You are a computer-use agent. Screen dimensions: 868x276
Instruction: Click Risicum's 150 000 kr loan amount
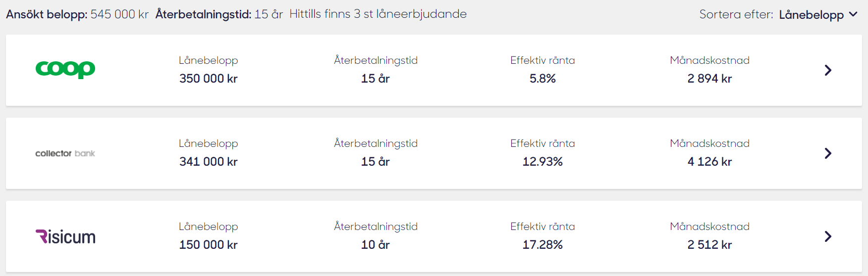tap(208, 245)
